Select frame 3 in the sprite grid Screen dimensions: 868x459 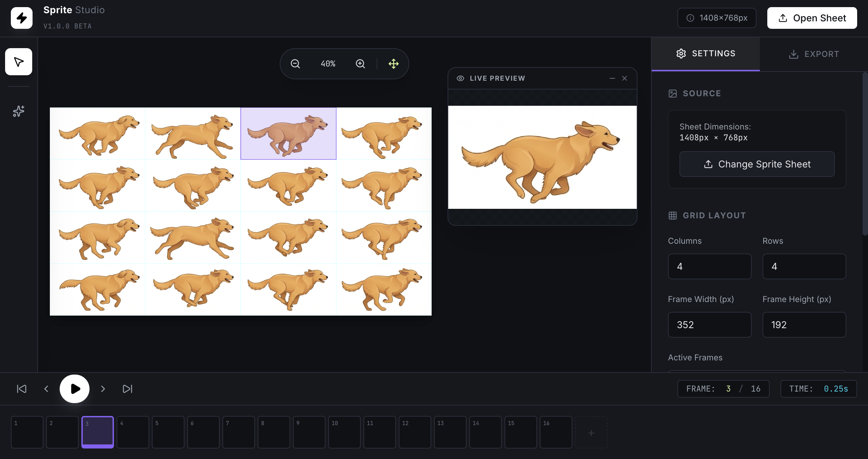point(288,133)
